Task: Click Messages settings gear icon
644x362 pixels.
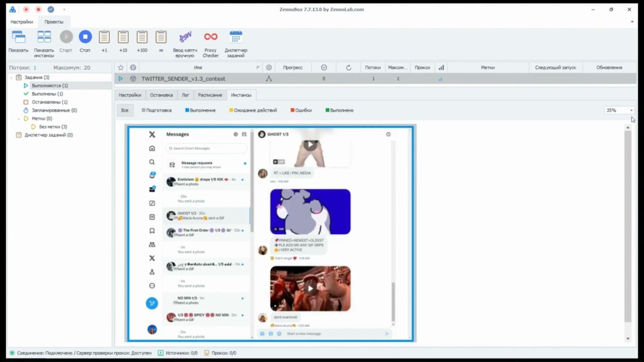Action: pos(235,134)
